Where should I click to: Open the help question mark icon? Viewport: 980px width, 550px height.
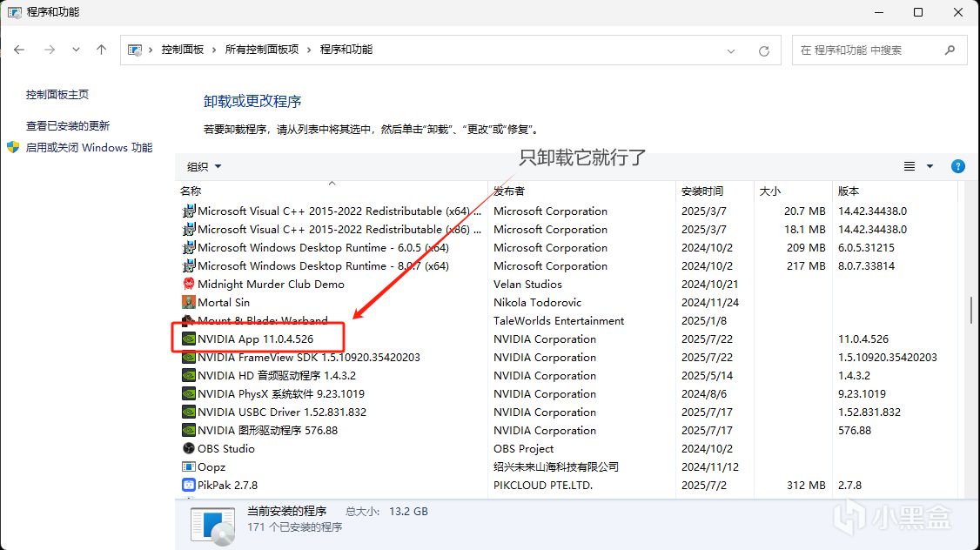(x=957, y=166)
